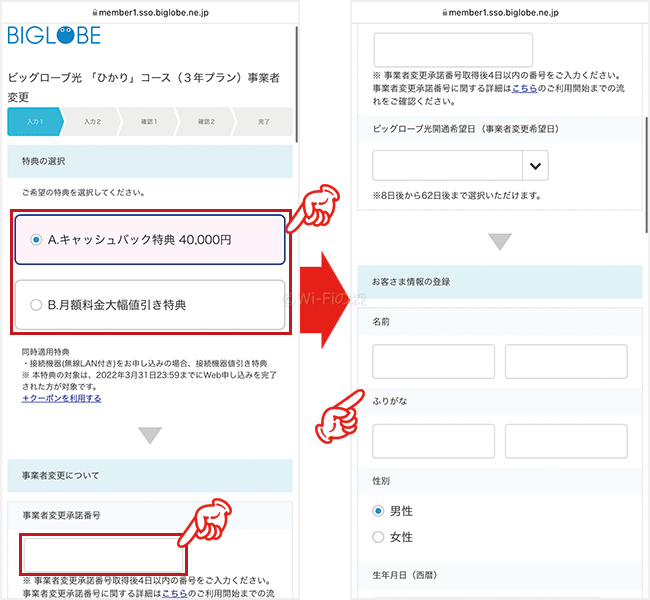The width and height of the screenshot is (650, 600).
Task: Click 確認2 progress step
Action: coord(206,121)
